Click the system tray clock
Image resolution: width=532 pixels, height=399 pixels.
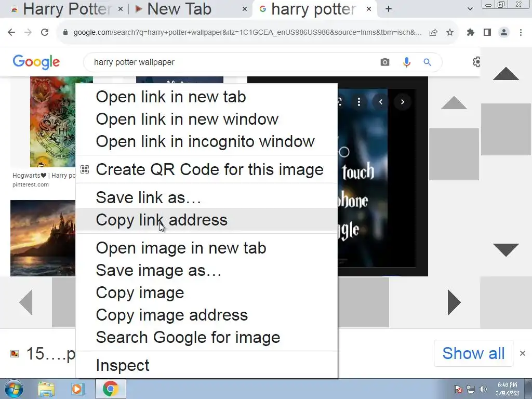[507, 389]
